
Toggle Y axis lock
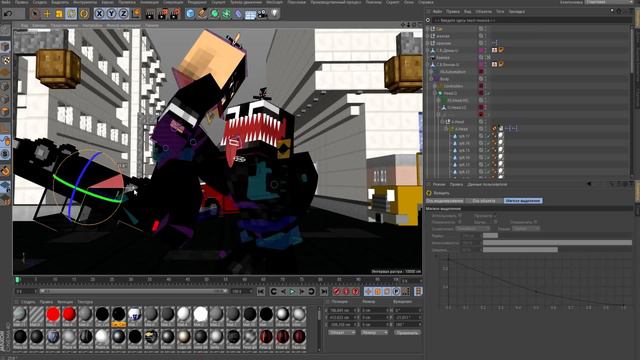pos(111,14)
